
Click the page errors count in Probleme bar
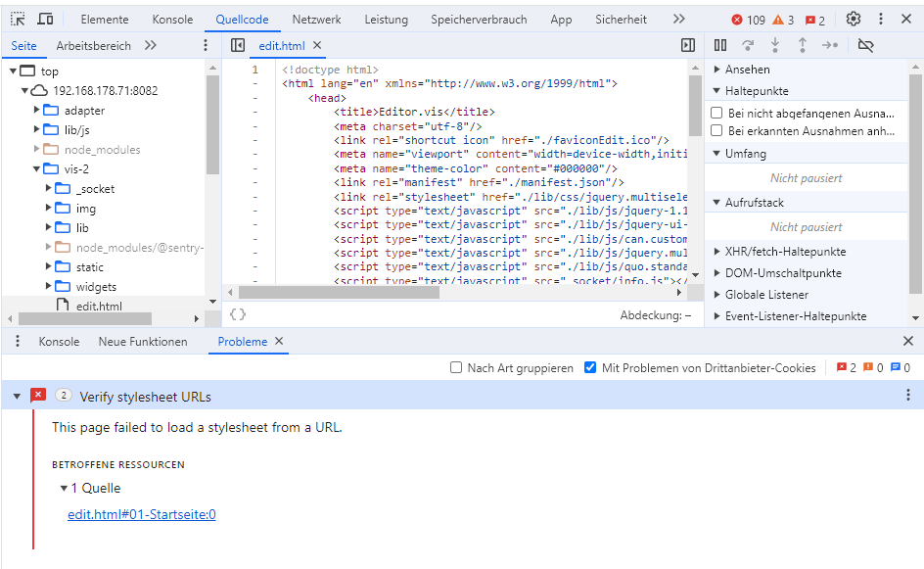(x=847, y=368)
